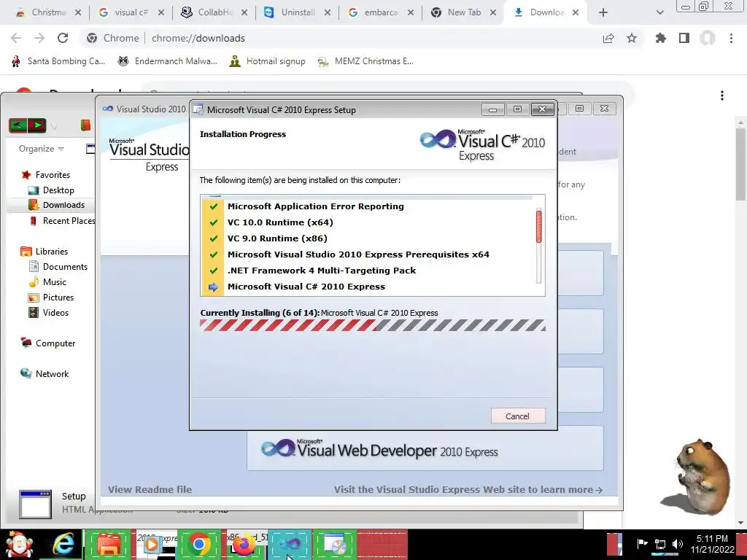Image resolution: width=747 pixels, height=560 pixels.
Task: Open Chrome from the taskbar
Action: tap(199, 544)
